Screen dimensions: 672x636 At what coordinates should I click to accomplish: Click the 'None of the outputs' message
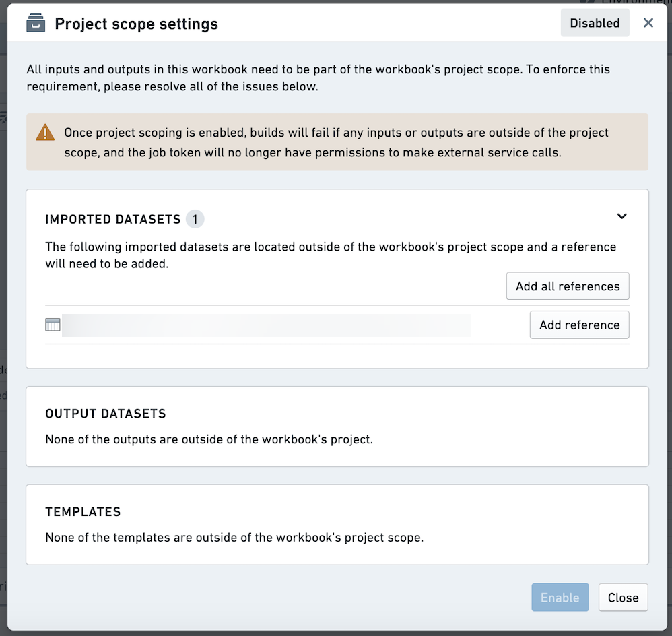click(x=209, y=439)
